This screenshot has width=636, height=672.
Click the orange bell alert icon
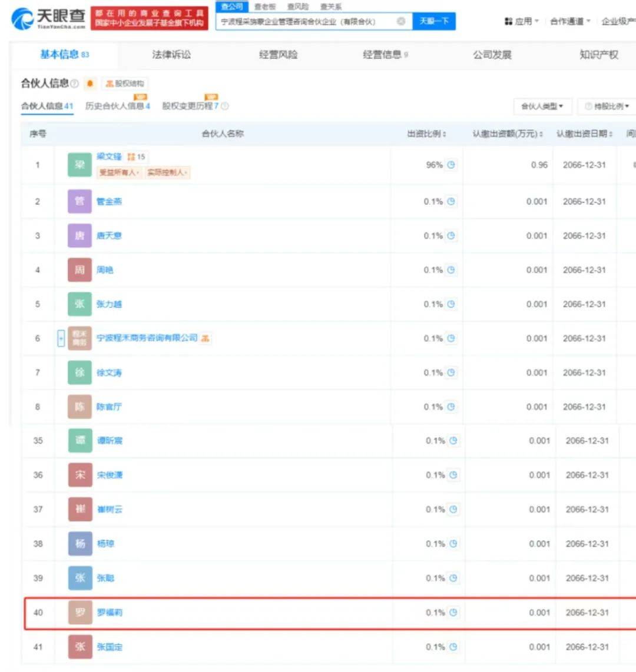pyautogui.click(x=90, y=84)
